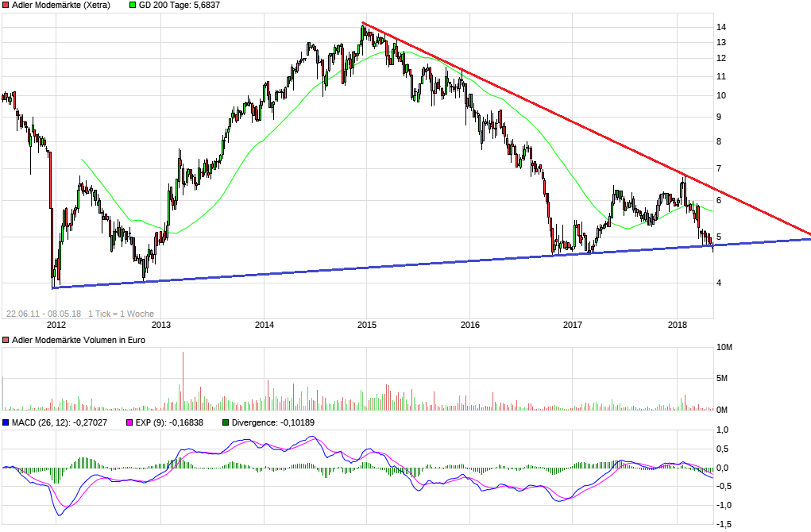
Task: Select the GD 200 Tage: 5,6837 label
Action: click(180, 5)
